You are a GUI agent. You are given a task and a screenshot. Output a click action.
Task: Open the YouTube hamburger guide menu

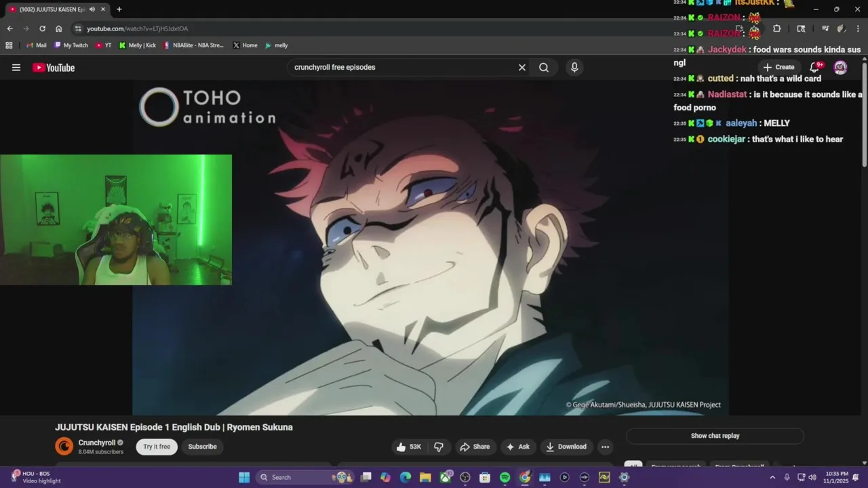coord(16,67)
